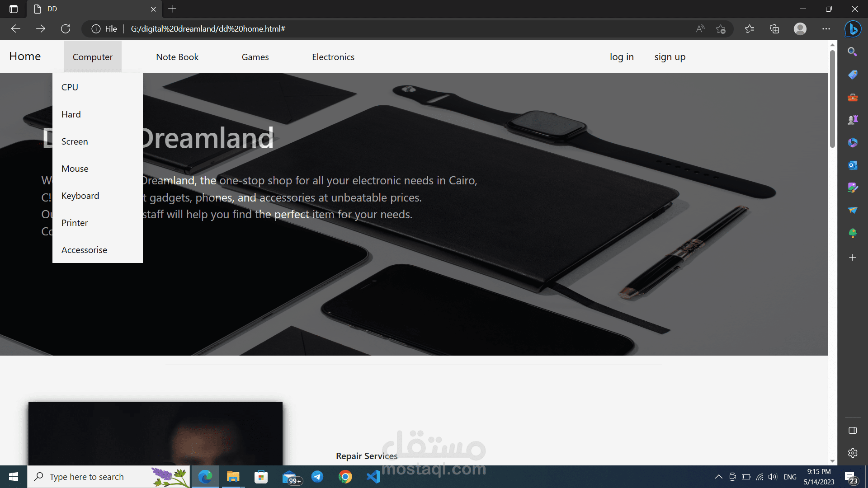The height and width of the screenshot is (488, 868).
Task: Switch to the Electronics menu
Action: (x=333, y=56)
